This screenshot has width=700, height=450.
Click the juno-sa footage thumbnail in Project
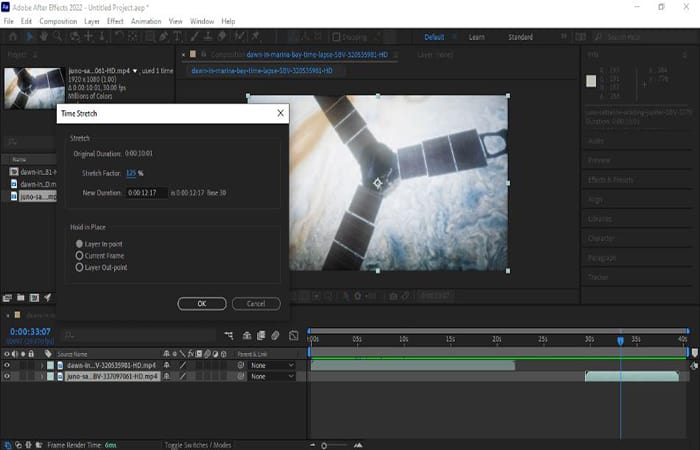(x=34, y=88)
